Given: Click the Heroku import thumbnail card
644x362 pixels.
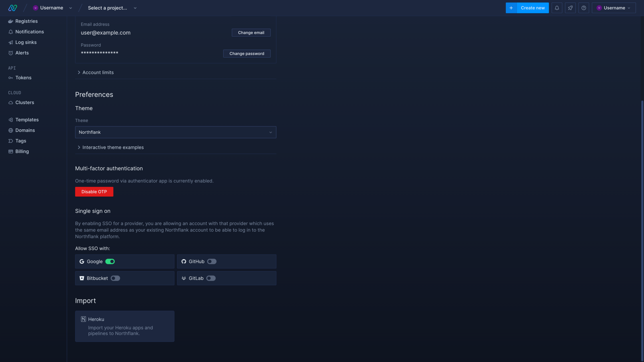Looking at the screenshot, I should click(124, 326).
